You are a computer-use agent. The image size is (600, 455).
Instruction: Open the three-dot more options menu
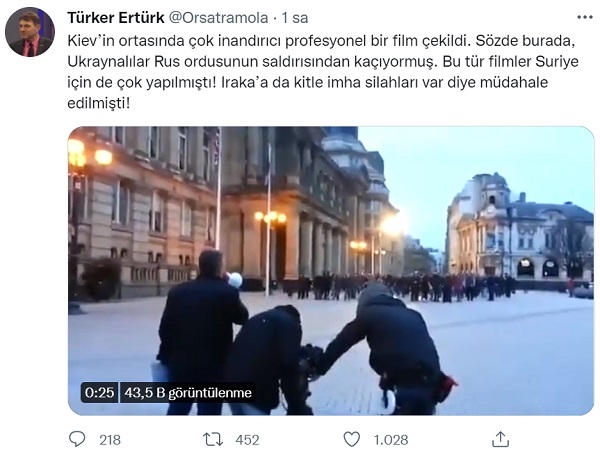point(585,17)
